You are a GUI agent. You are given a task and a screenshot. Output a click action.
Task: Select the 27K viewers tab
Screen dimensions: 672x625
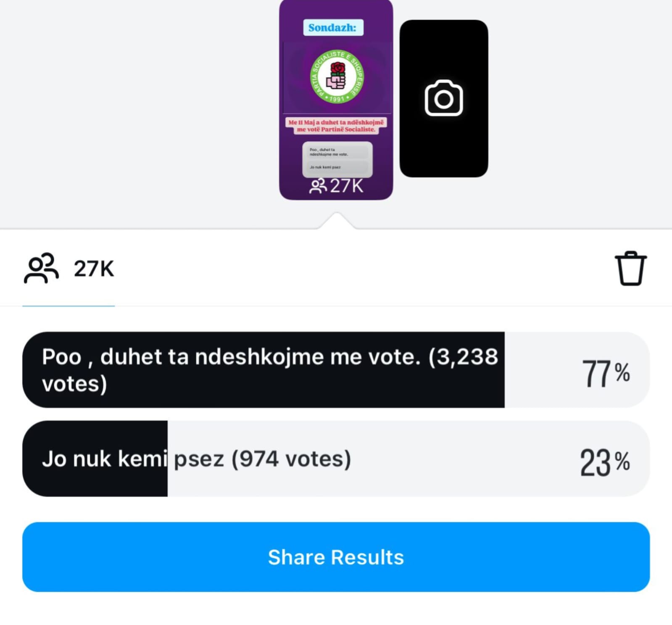[69, 269]
